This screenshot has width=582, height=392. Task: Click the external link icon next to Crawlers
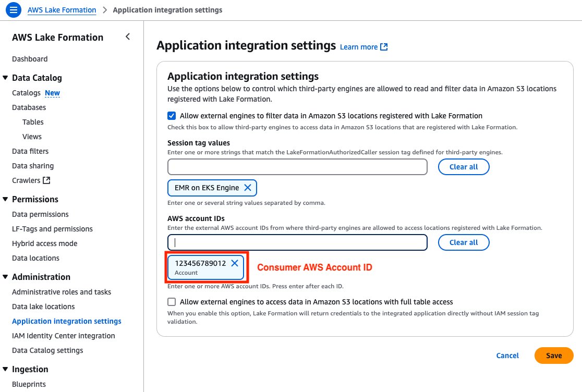(x=46, y=180)
